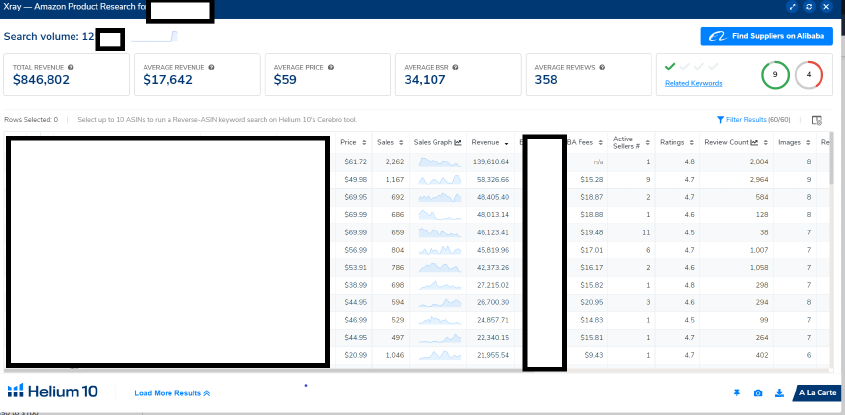Click the sales cell 1,046
The height and width of the screenshot is (415, 845).
(x=395, y=356)
